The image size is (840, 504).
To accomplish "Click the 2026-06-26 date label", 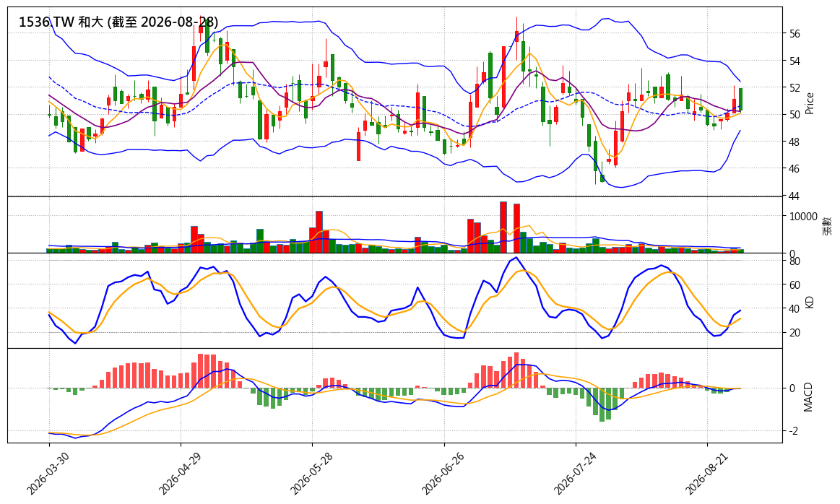I will click(443, 473).
